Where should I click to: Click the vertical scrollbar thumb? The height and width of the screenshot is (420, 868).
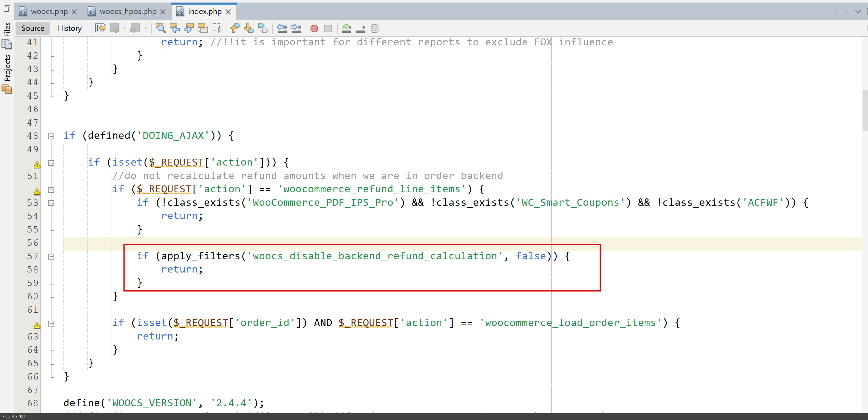coord(865,110)
